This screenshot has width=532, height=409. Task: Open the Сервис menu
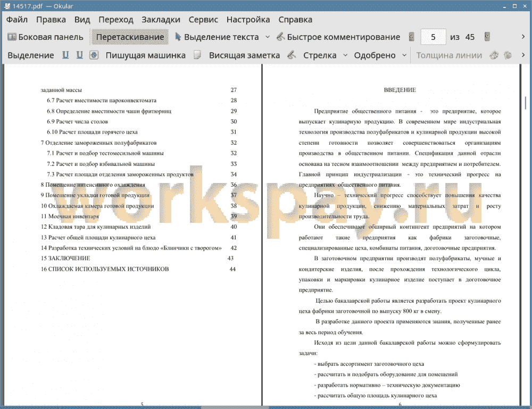tap(203, 20)
